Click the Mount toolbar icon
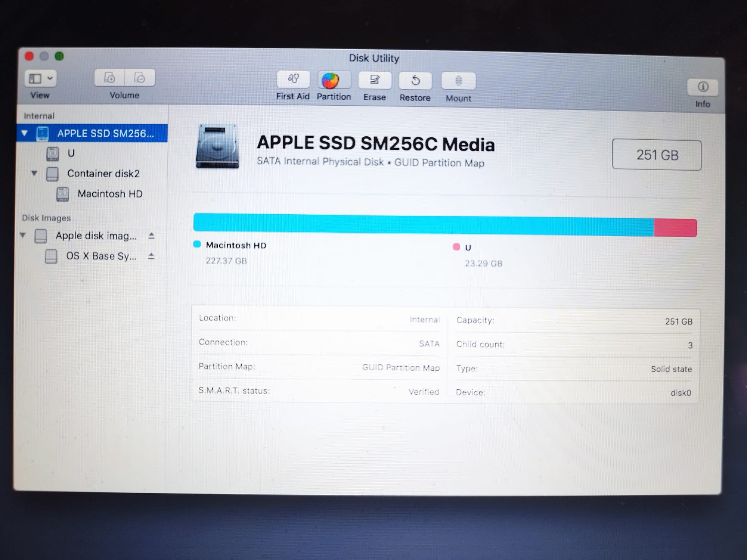Image resolution: width=747 pixels, height=560 pixels. [x=458, y=81]
